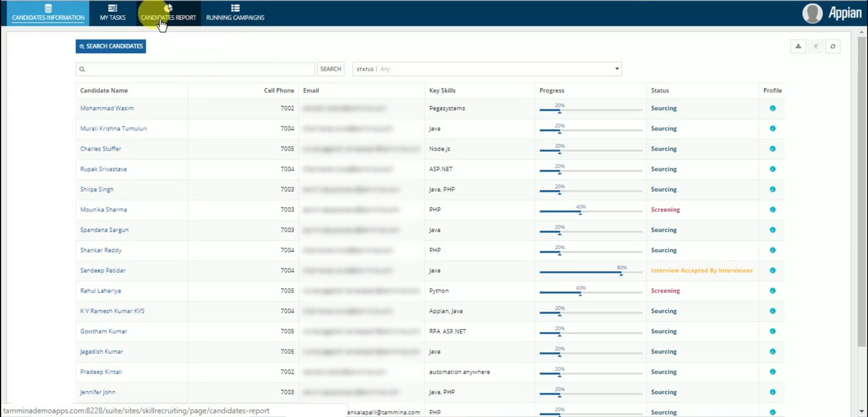
Task: Click the clear filters icon
Action: pos(815,47)
